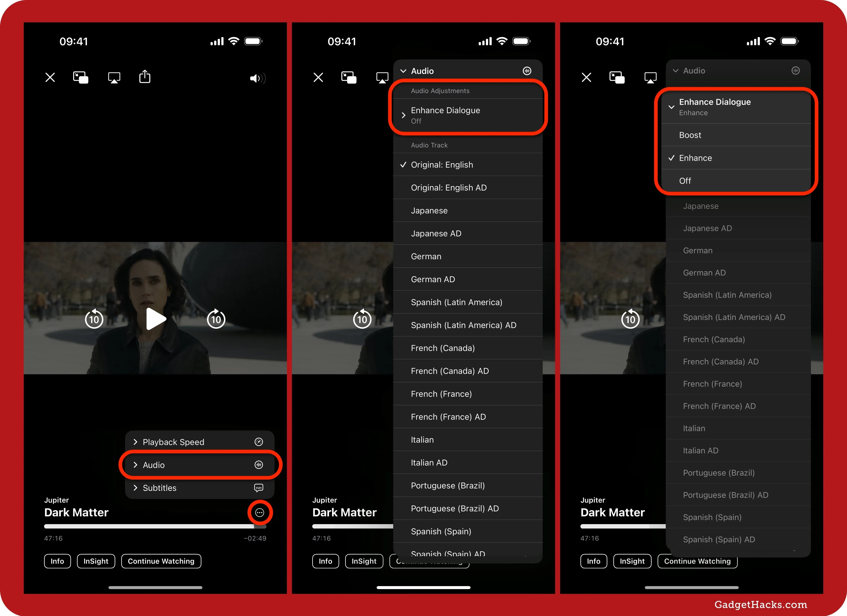The image size is (847, 616).
Task: Select Spanish (Spain) in middle menu
Action: pyautogui.click(x=468, y=532)
